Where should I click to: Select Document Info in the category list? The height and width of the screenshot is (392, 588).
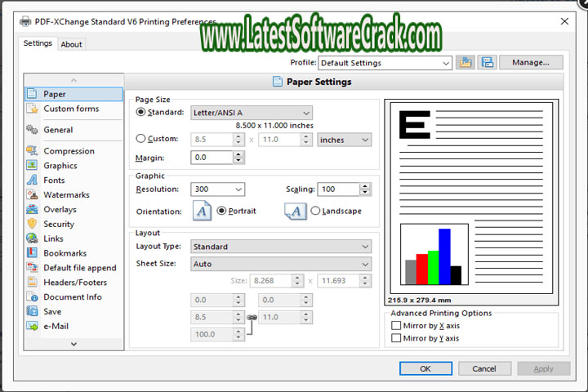[73, 296]
